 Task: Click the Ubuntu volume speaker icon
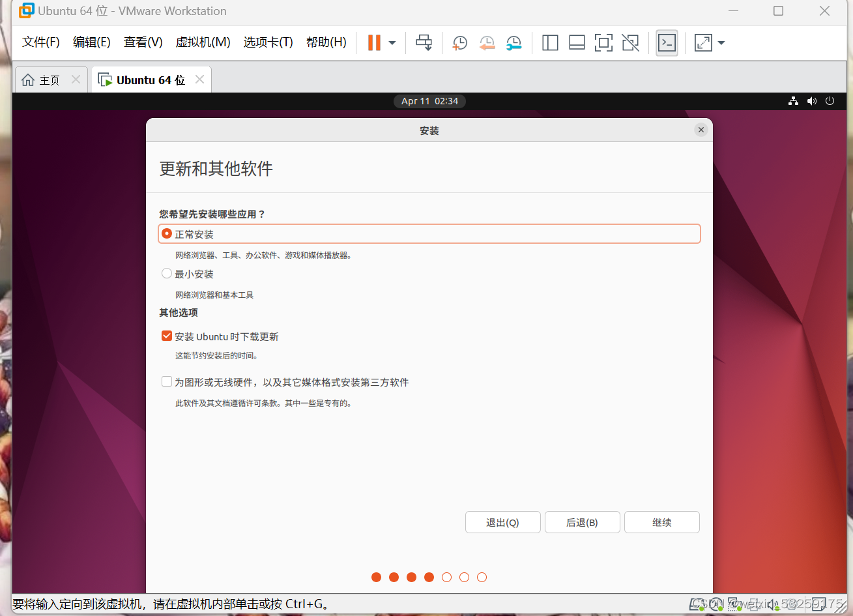tap(811, 101)
